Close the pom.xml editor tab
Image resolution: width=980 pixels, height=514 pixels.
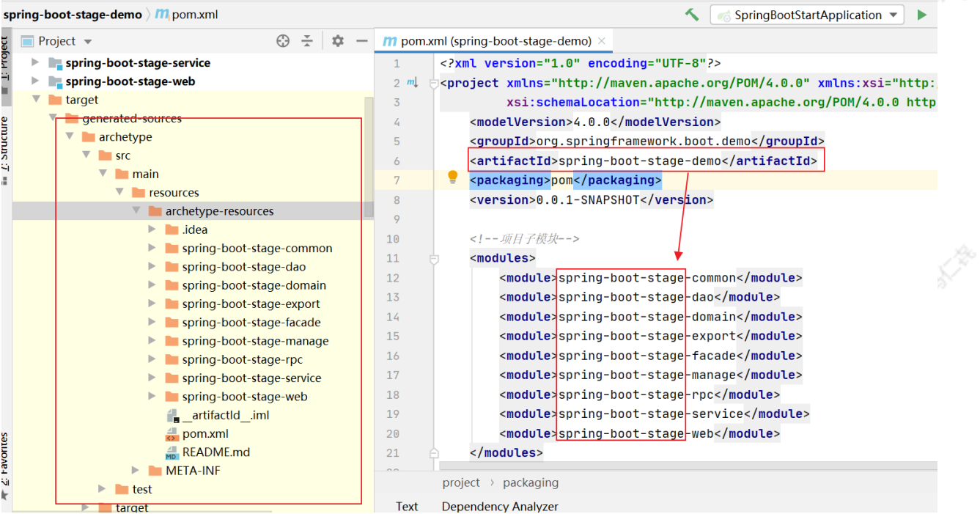602,41
